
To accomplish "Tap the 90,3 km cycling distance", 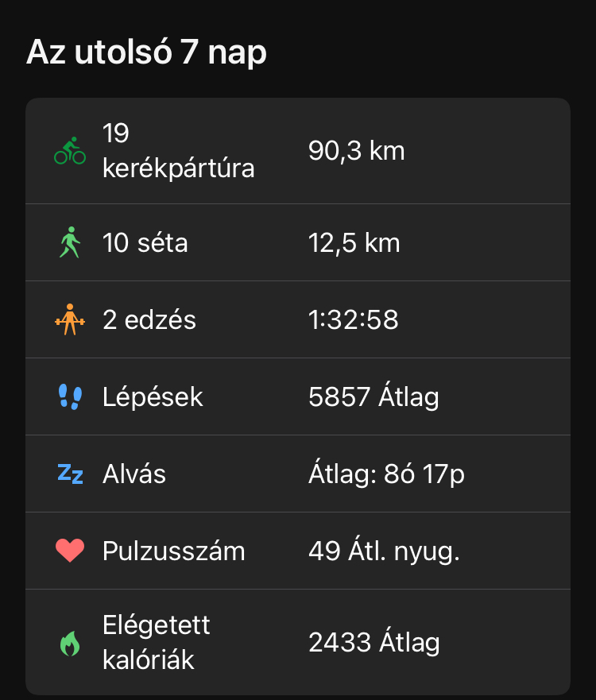I will pyautogui.click(x=356, y=151).
